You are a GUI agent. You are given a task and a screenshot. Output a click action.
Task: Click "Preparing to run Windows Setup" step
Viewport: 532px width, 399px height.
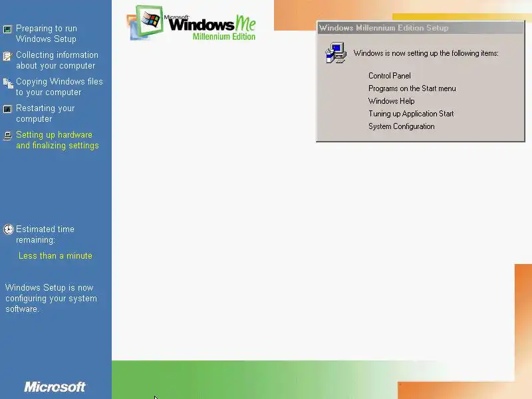47,34
